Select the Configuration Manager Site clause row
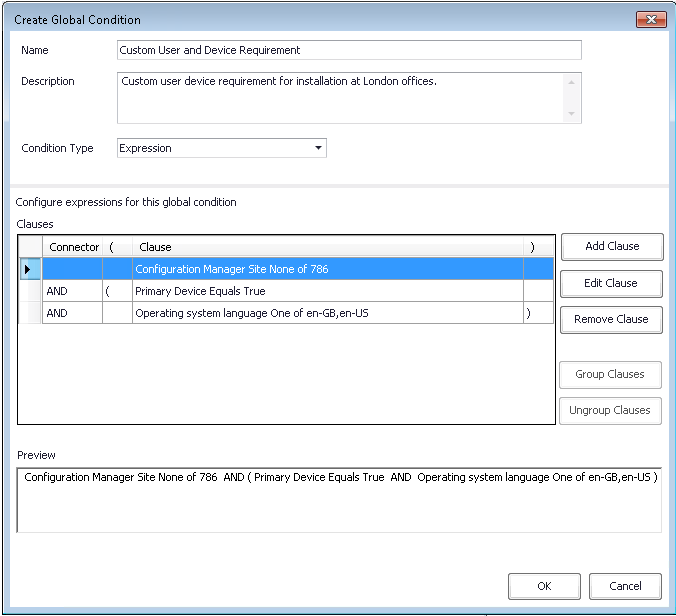 (327, 269)
